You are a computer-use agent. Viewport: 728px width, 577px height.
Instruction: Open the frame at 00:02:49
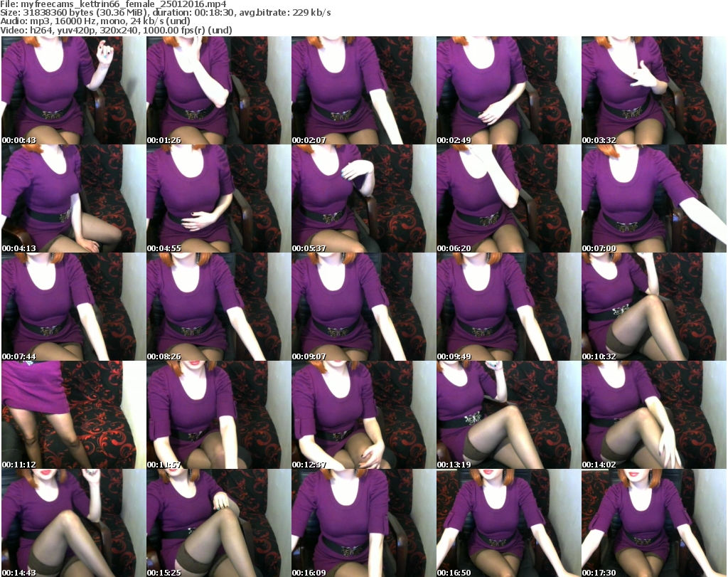[x=508, y=90]
